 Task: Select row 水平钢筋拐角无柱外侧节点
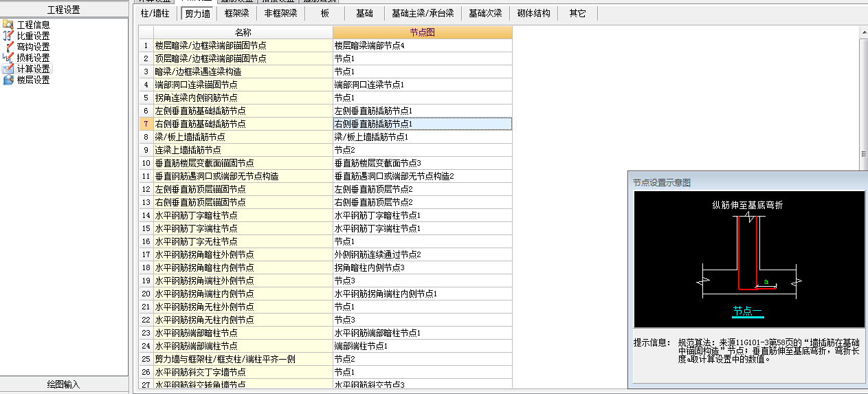coord(243,307)
